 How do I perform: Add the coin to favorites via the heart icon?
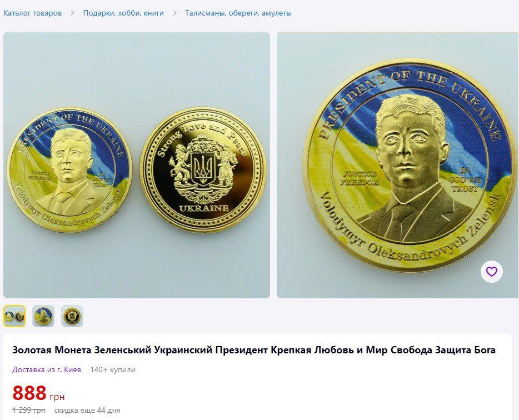(492, 272)
